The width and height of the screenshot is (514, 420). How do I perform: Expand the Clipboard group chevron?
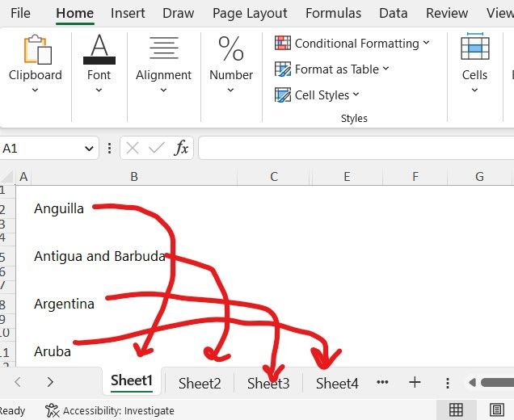(x=35, y=90)
